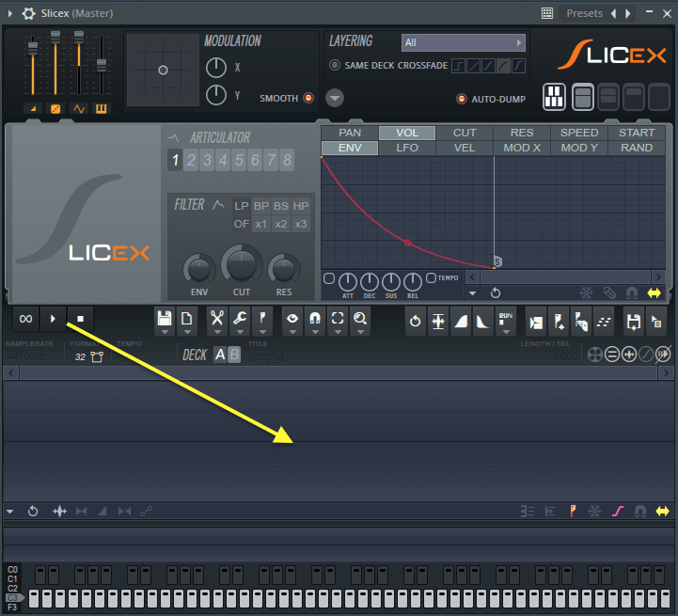Toggle the infinity loop button
The height and width of the screenshot is (616, 678).
[x=26, y=319]
